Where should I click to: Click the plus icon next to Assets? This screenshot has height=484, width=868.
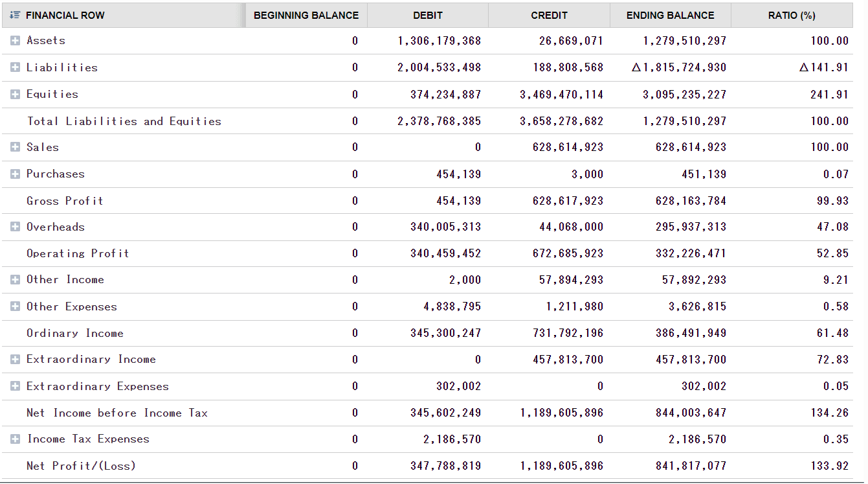tap(14, 40)
